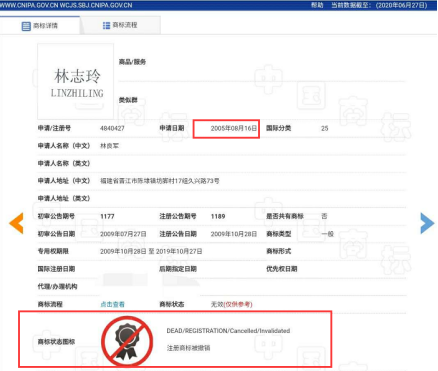Switch to the 商标流程 tab

pos(120,25)
